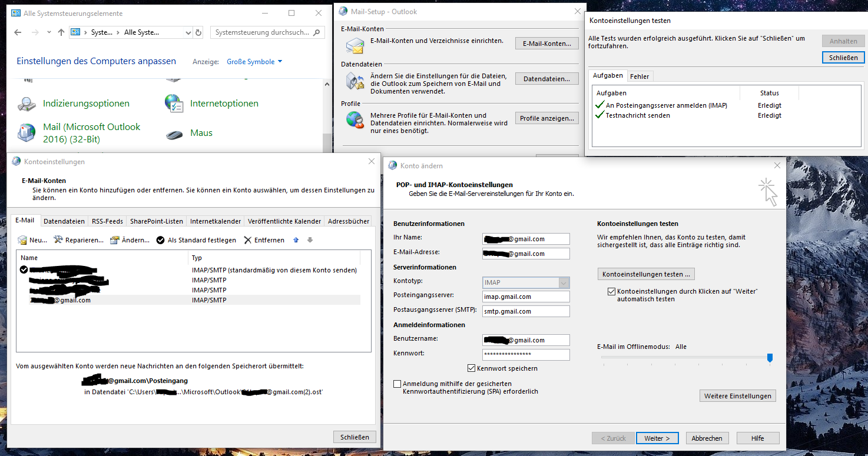Screen dimensions: 868x456
Task: Click Kontoeinstellungen testen ... button
Action: click(647, 274)
